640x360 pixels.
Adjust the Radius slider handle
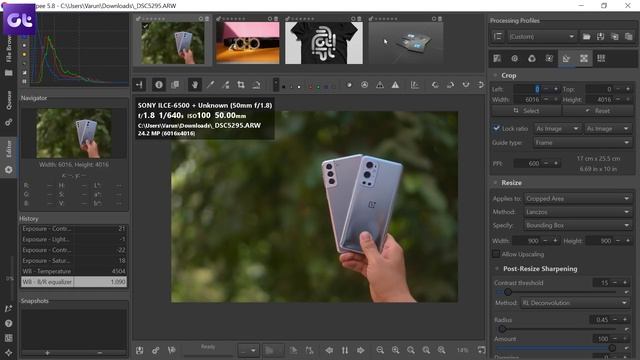tap(502, 329)
